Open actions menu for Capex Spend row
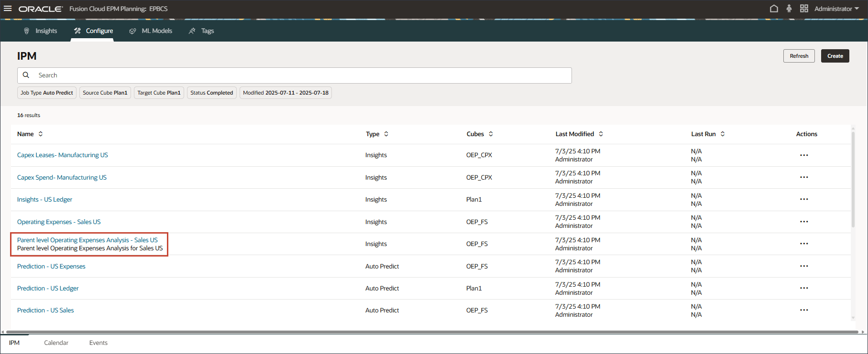 tap(804, 177)
